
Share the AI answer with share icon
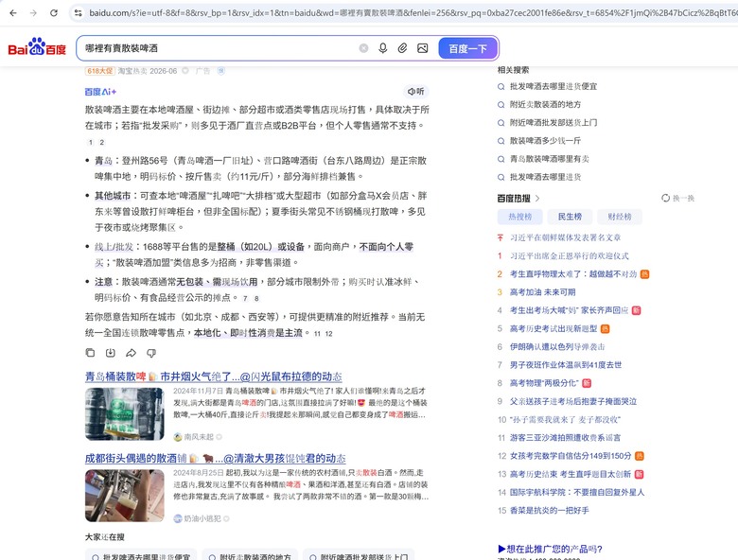(x=131, y=353)
